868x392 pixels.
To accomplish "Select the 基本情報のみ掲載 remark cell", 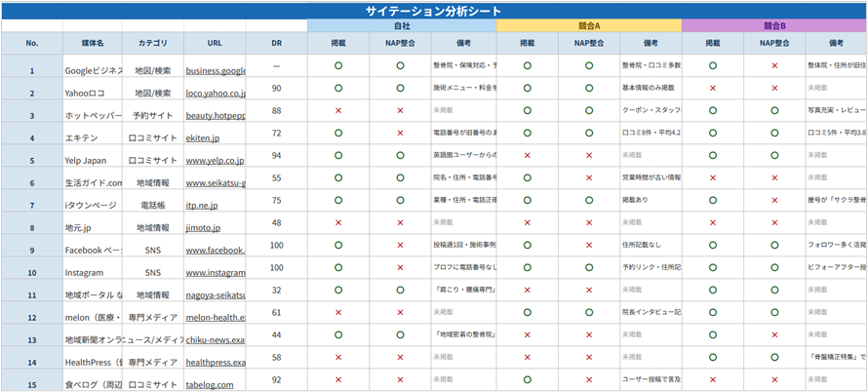I will (x=651, y=88).
